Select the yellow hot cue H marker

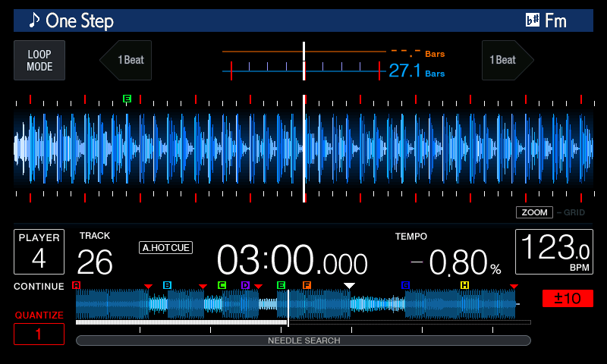click(464, 285)
